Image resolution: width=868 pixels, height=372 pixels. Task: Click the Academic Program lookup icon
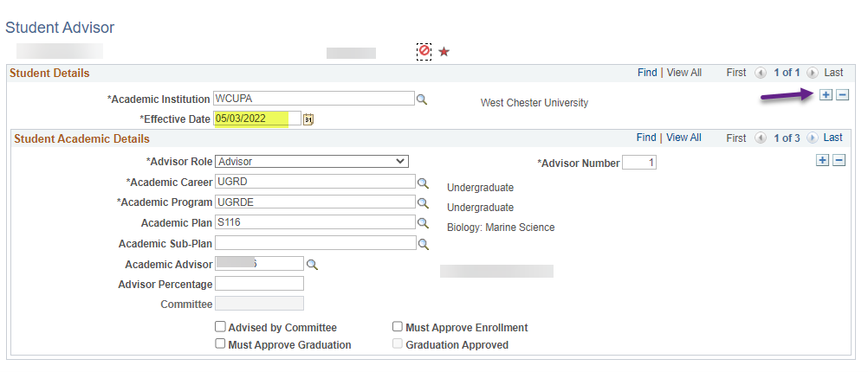(423, 203)
